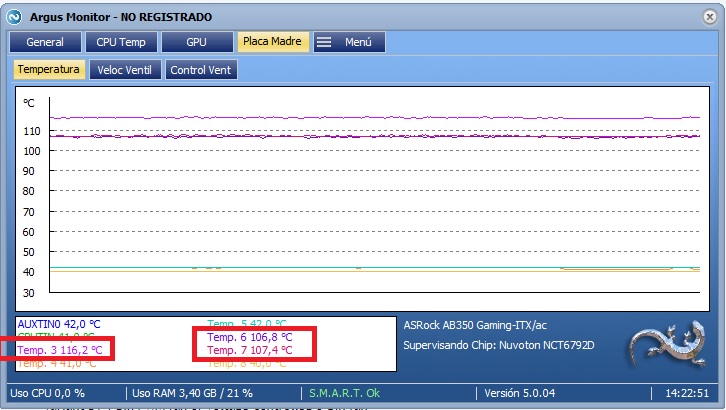Image resolution: width=726 pixels, height=410 pixels.
Task: Click the S.M.A.R.T. Ok status indicator
Action: [x=343, y=393]
